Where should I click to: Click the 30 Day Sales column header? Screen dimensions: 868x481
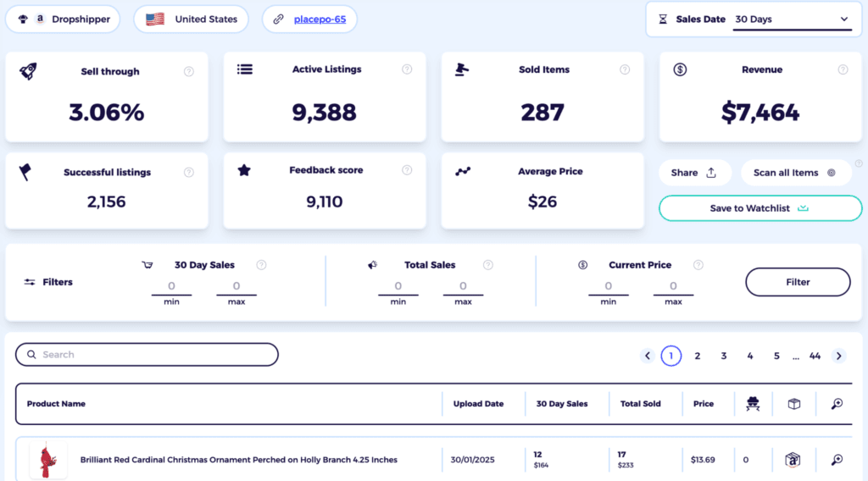click(562, 404)
